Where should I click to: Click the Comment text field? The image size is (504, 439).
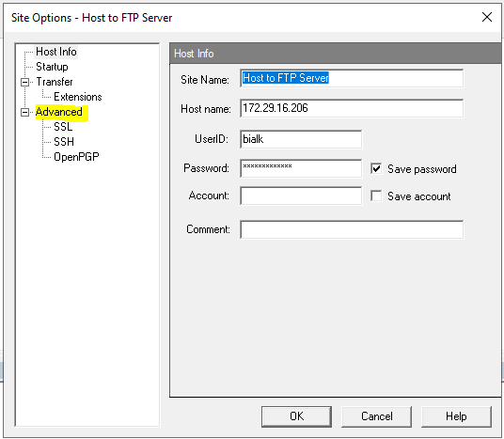352,229
